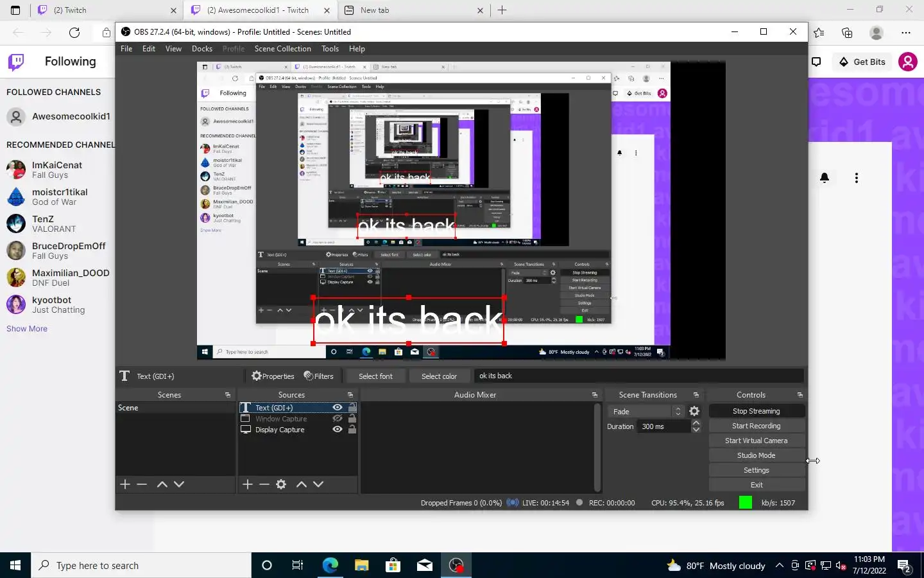Open the Fade transition dropdown
The image size is (924, 578).
[646, 411]
